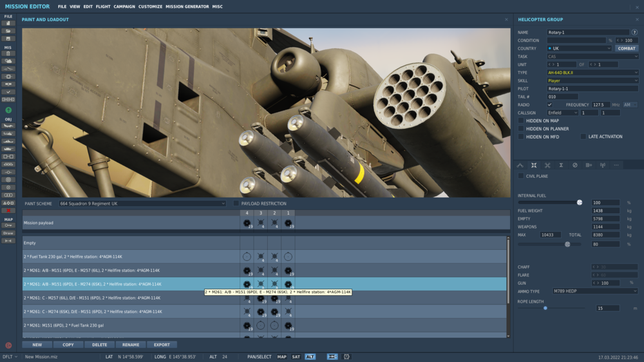The width and height of the screenshot is (644, 362).
Task: Check Hidden on MFD
Action: click(521, 137)
